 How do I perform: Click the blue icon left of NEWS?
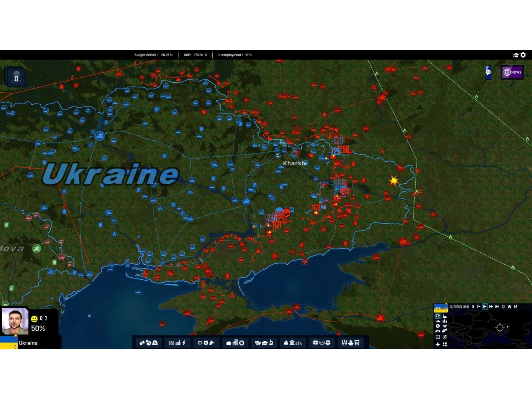click(488, 72)
